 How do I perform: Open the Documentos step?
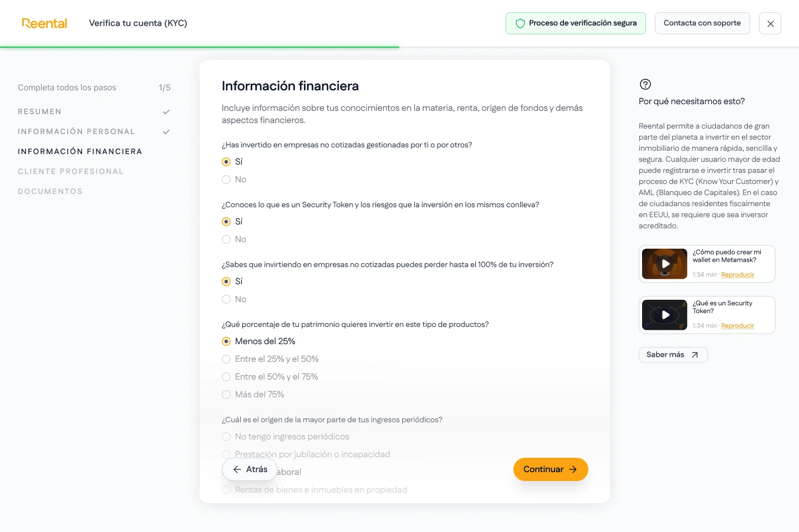[50, 192]
